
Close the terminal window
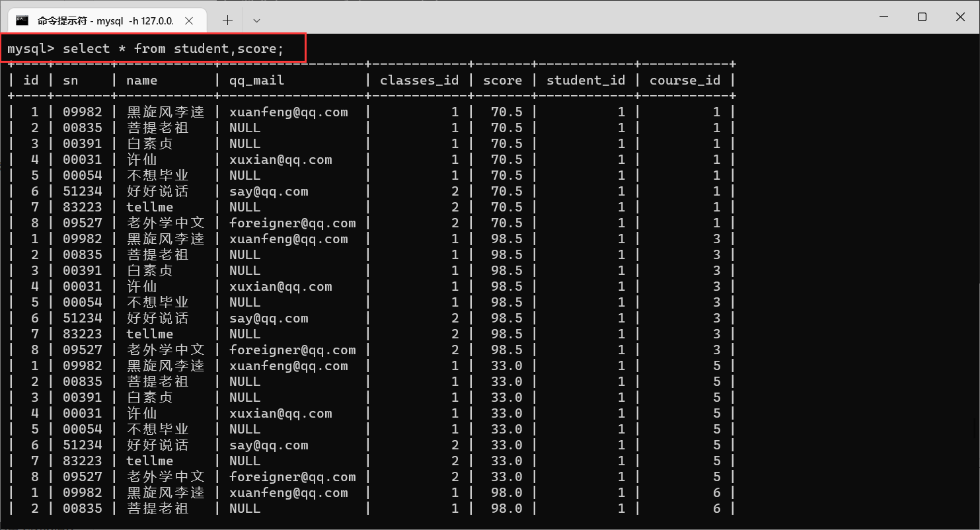[x=960, y=17]
